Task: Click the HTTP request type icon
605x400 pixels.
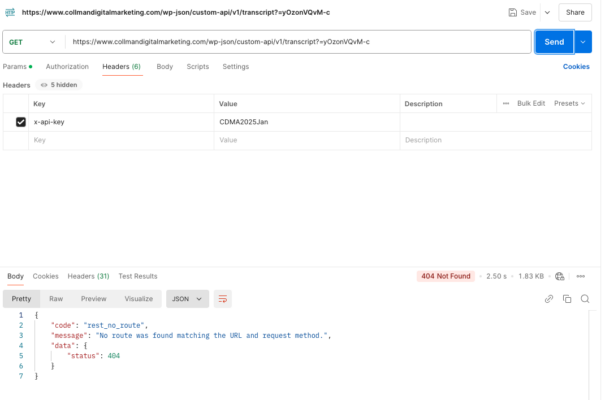Action: point(10,12)
